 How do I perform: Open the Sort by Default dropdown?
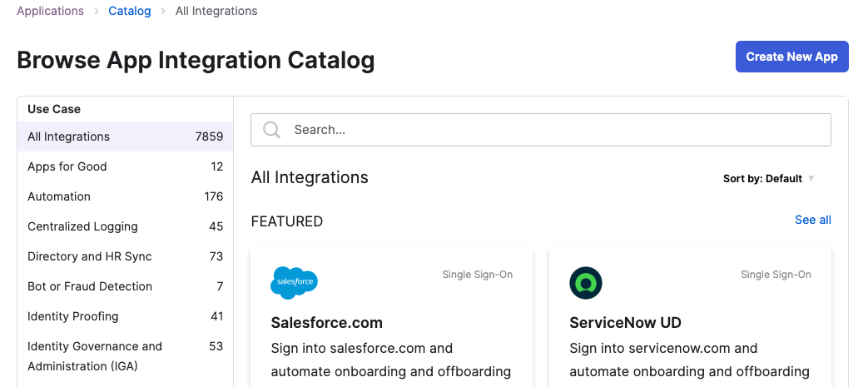[768, 179]
